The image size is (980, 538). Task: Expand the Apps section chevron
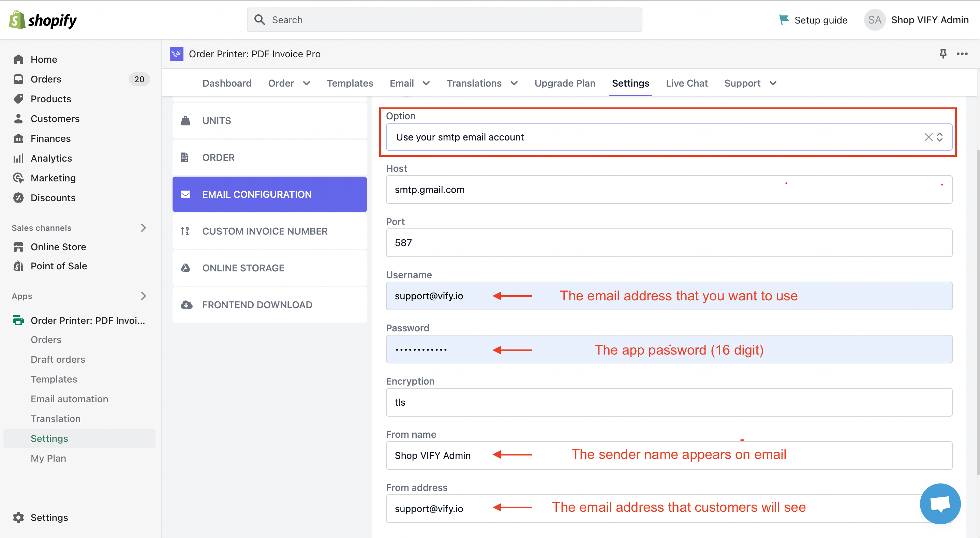point(143,296)
